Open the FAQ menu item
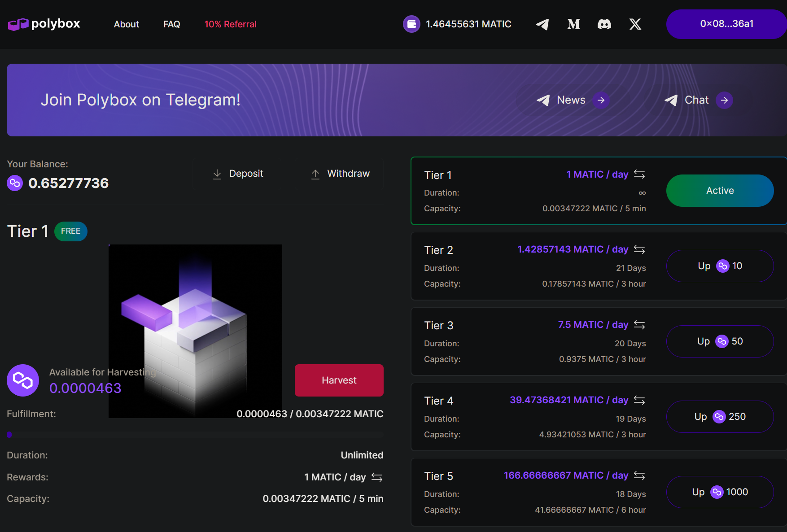Image resolution: width=787 pixels, height=532 pixels. tap(172, 24)
